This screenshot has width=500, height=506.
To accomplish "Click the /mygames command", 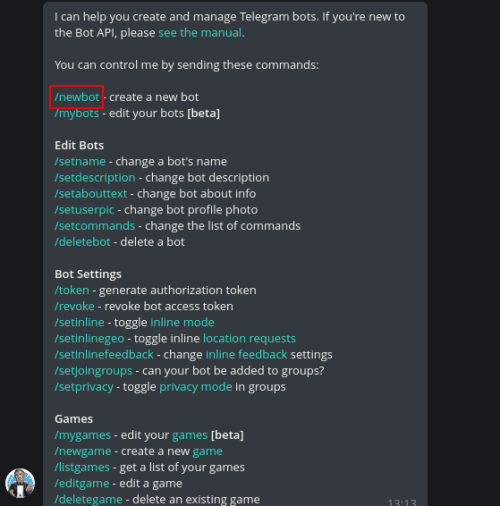I will (83, 435).
